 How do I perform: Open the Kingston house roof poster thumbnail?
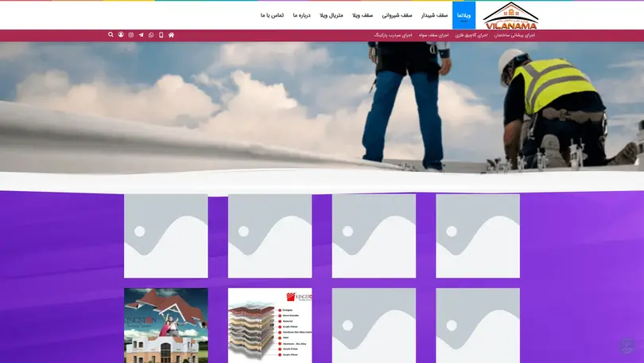(166, 326)
